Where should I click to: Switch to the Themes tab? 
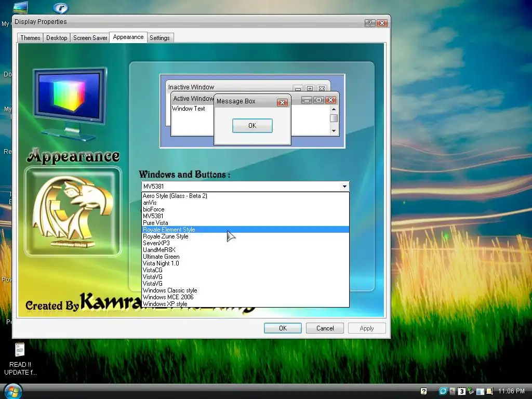[30, 37]
